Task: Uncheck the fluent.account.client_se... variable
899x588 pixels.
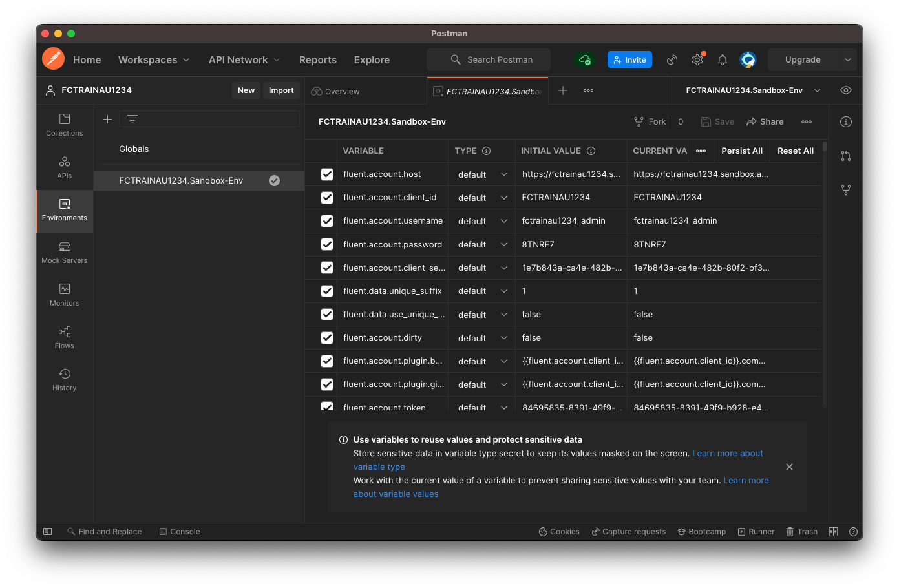Action: [327, 268]
